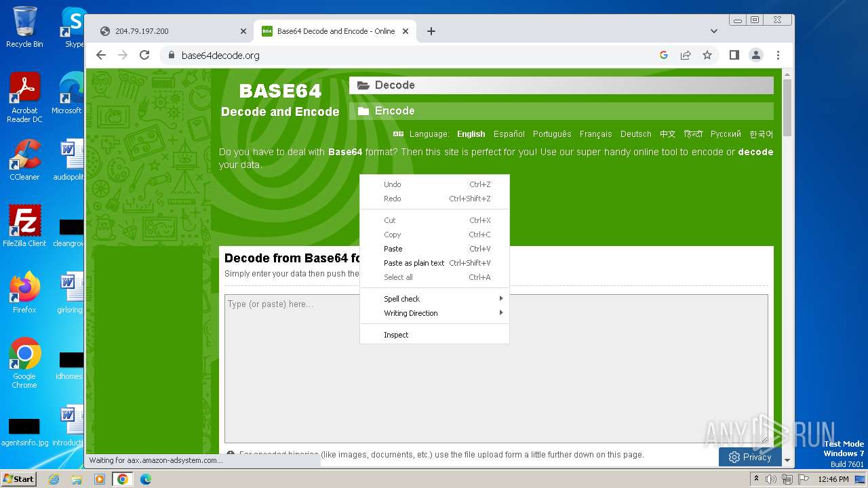
Task: Open Chrome three-dot menu
Action: click(x=778, y=55)
